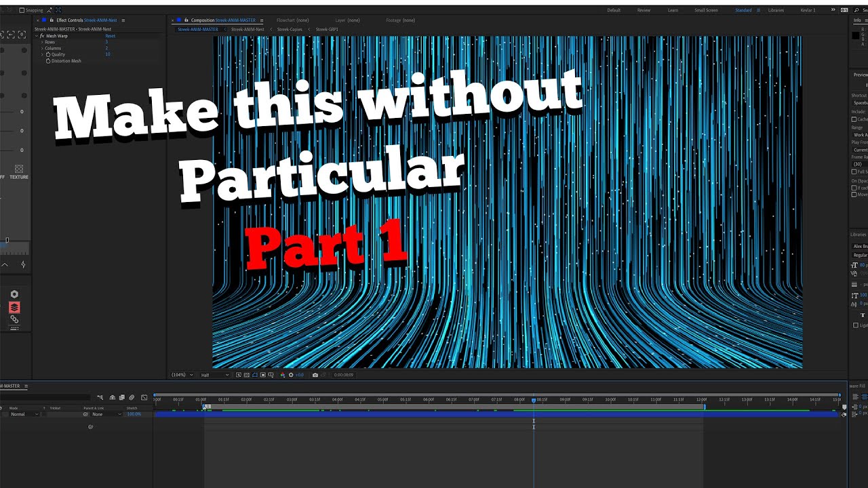
Task: Click the search magnifier icon
Action: coord(856,10)
